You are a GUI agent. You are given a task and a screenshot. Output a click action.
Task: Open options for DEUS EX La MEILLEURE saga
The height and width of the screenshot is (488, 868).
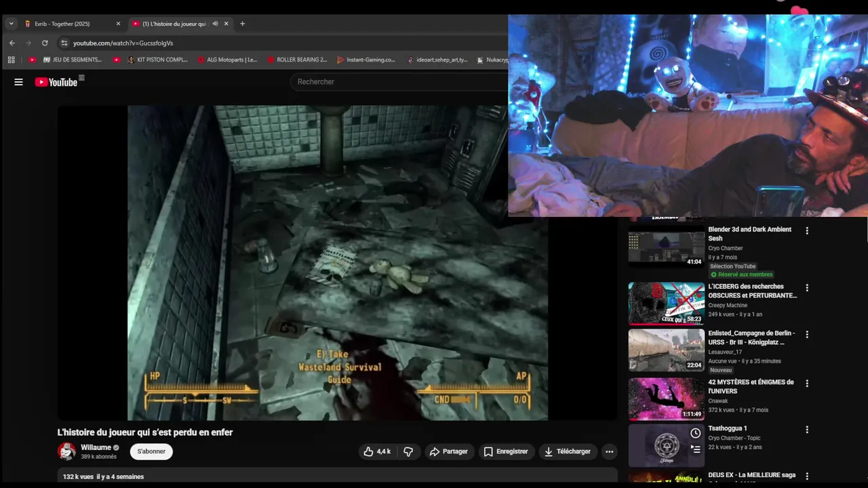tap(807, 476)
